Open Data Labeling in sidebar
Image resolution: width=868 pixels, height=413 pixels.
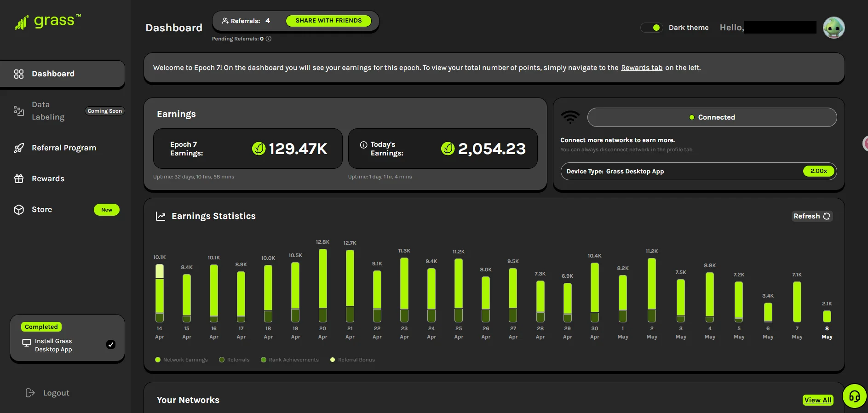coord(48,111)
